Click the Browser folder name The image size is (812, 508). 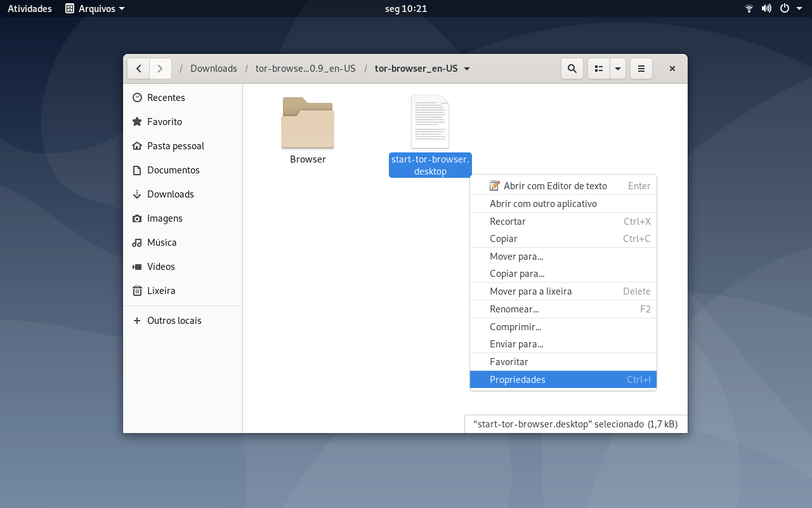click(308, 159)
